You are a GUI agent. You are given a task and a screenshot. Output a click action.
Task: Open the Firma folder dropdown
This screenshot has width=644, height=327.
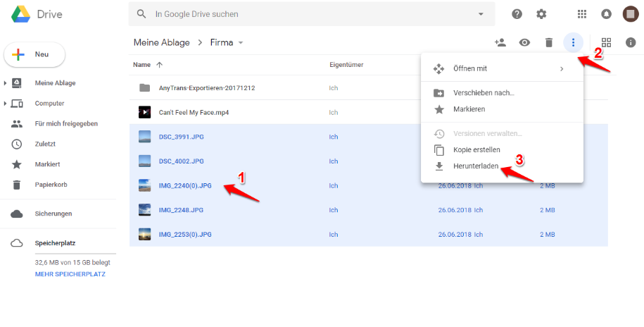point(241,43)
